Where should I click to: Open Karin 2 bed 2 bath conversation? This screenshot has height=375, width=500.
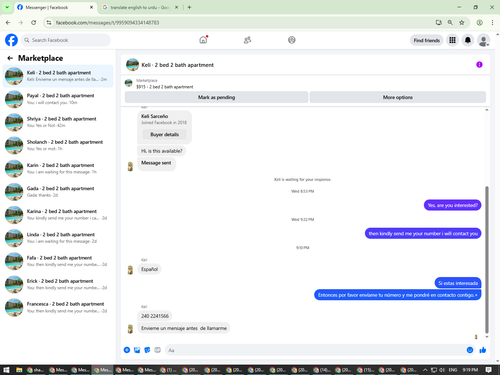[x=58, y=169]
